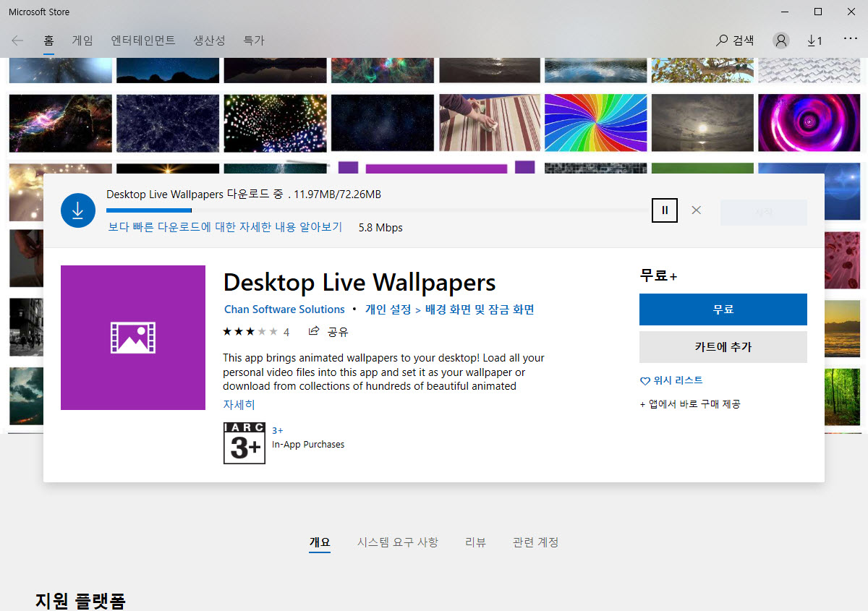Click the 5.8 Mbps download speed
The height and width of the screenshot is (611, 868).
click(x=380, y=228)
